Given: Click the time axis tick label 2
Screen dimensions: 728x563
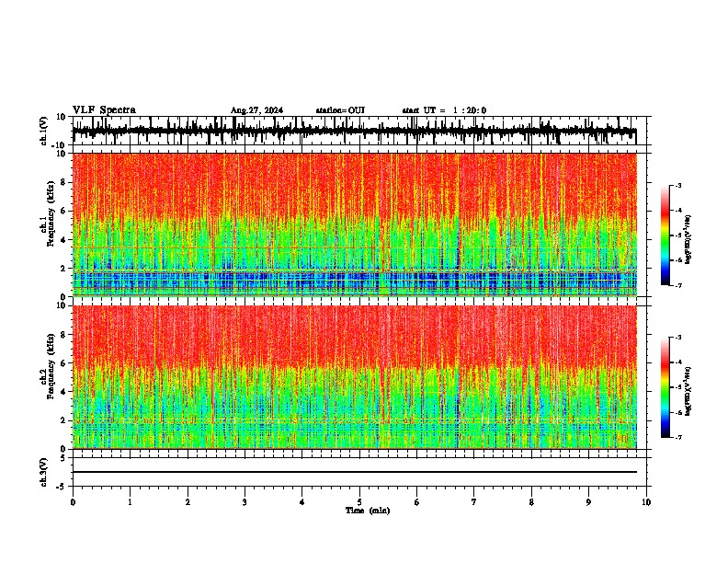Looking at the screenshot, I should (188, 502).
